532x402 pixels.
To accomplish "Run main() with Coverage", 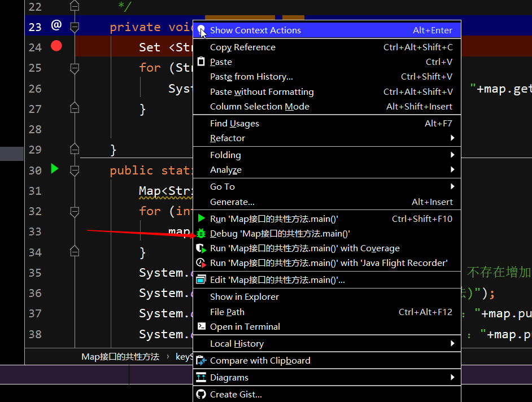I will [x=327, y=248].
